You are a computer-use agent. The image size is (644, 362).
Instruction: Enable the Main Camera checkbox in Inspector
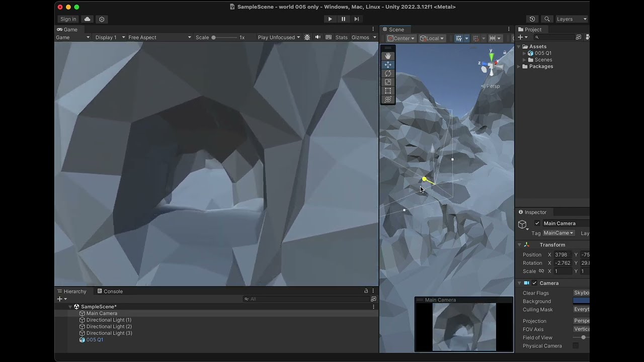pyautogui.click(x=537, y=223)
